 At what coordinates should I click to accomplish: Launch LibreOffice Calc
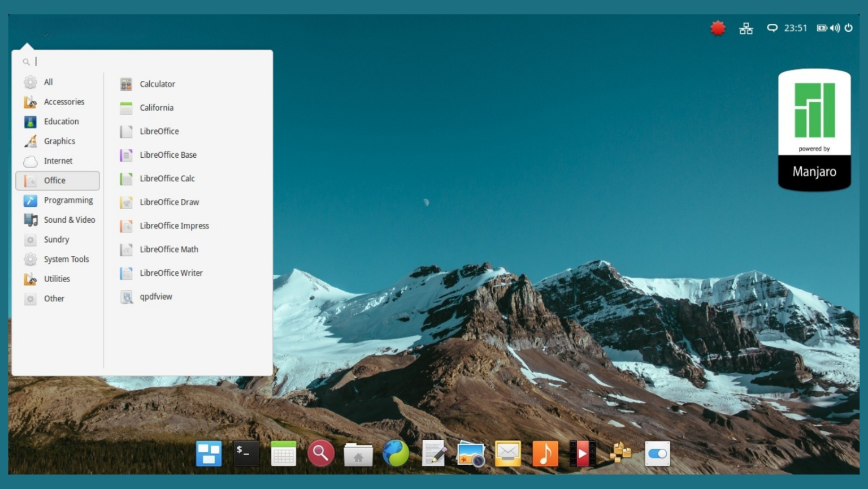coord(167,179)
